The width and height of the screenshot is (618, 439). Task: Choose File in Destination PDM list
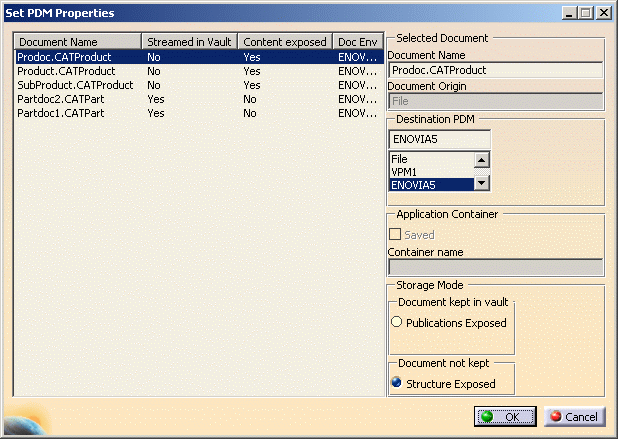point(430,159)
